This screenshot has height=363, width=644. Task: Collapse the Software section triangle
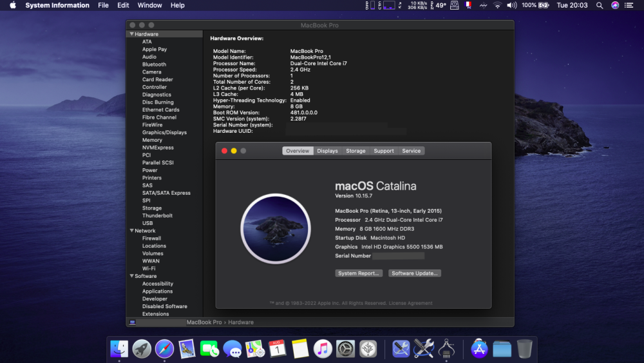coord(131,276)
